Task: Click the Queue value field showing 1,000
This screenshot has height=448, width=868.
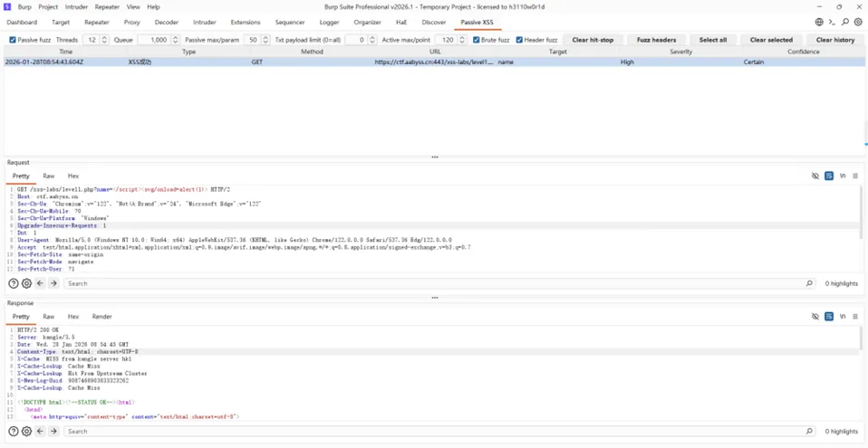Action: (x=154, y=40)
